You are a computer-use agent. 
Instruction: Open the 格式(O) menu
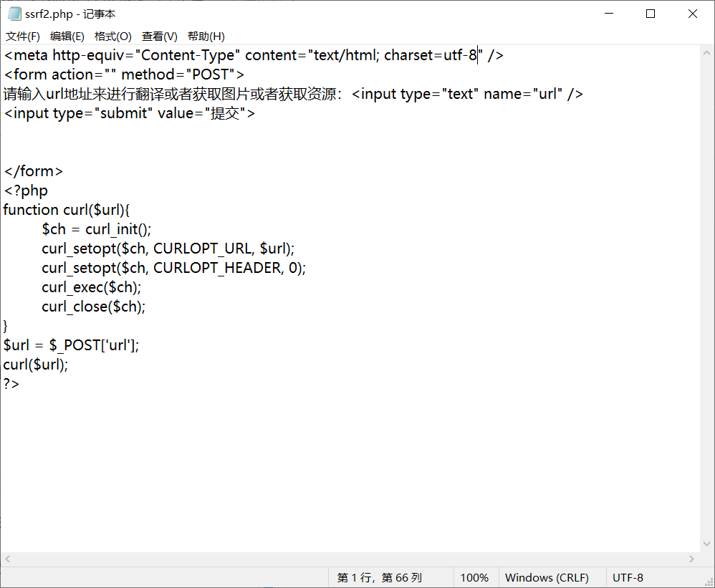(113, 37)
